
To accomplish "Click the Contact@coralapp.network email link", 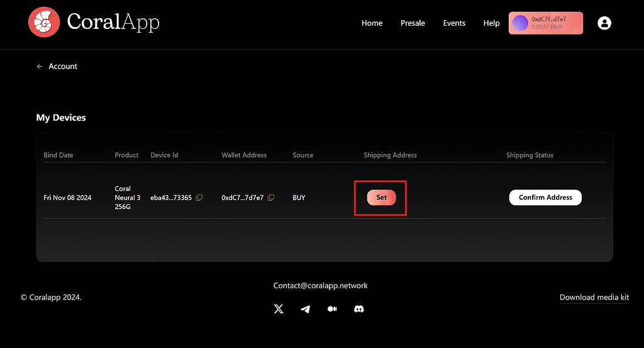I will click(320, 285).
